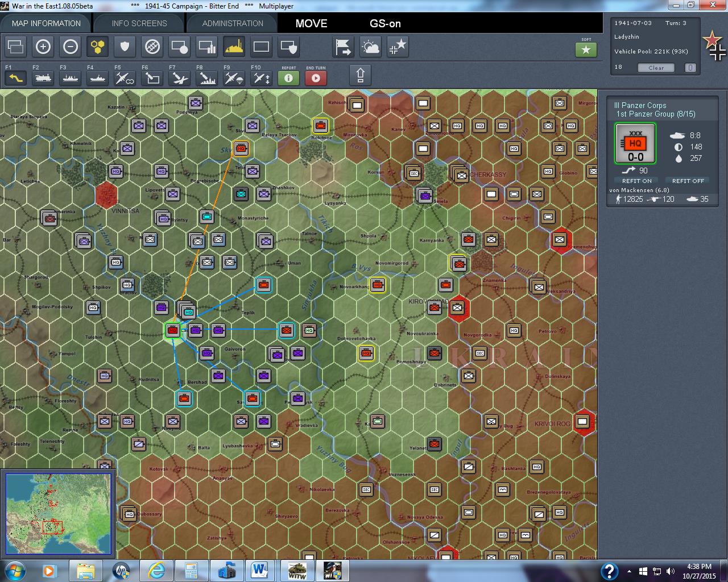
Task: Turn refit off for III Panzer Corps
Action: coord(688,181)
